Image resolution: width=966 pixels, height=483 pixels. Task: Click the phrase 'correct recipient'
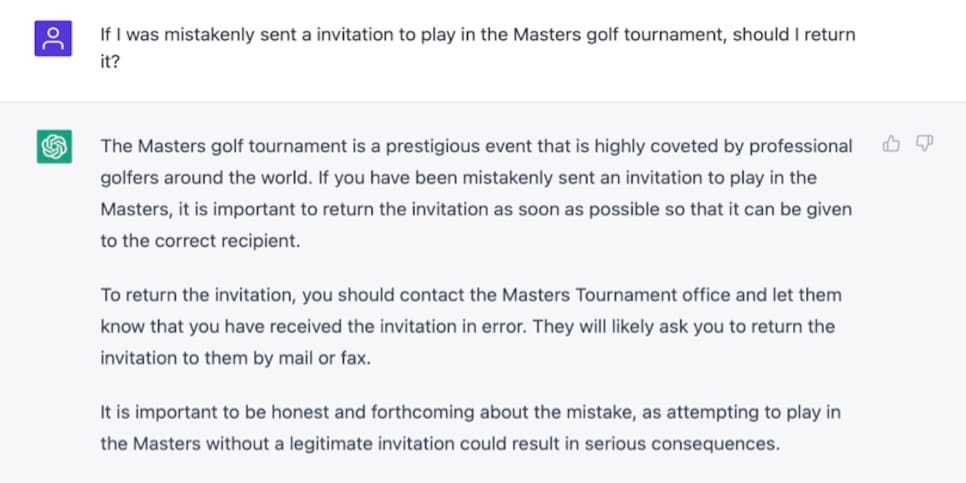point(227,241)
